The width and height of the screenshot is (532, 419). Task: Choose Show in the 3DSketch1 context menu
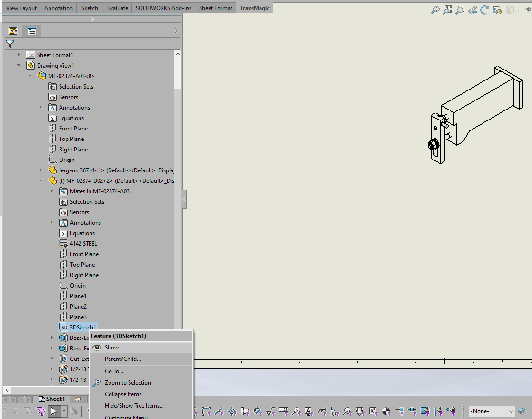click(x=141, y=348)
